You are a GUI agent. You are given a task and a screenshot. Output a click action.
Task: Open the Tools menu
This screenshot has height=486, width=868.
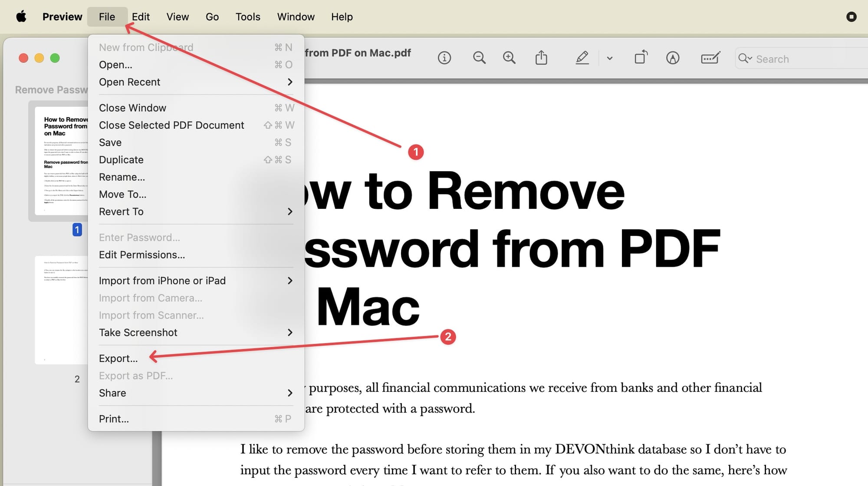click(248, 17)
